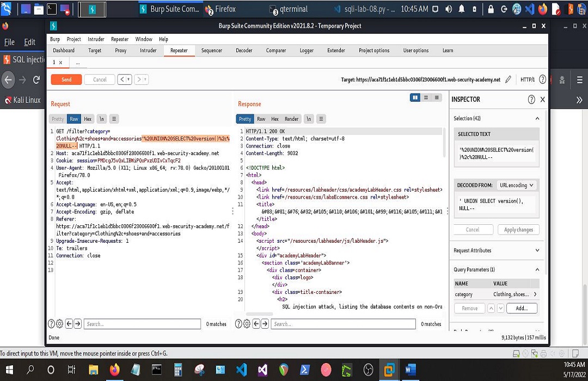Click the Cancel button beside Send
Viewport: 588px width, 381px height.
tap(100, 79)
